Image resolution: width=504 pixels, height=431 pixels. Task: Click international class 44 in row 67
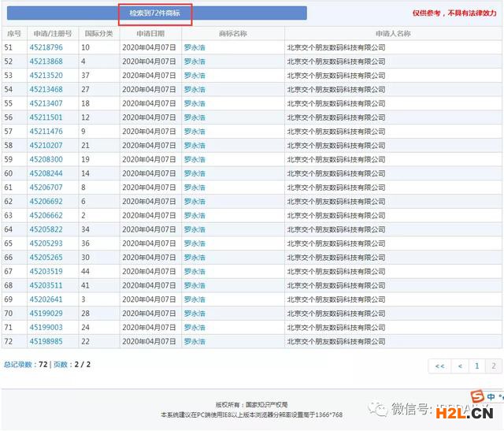pos(85,272)
